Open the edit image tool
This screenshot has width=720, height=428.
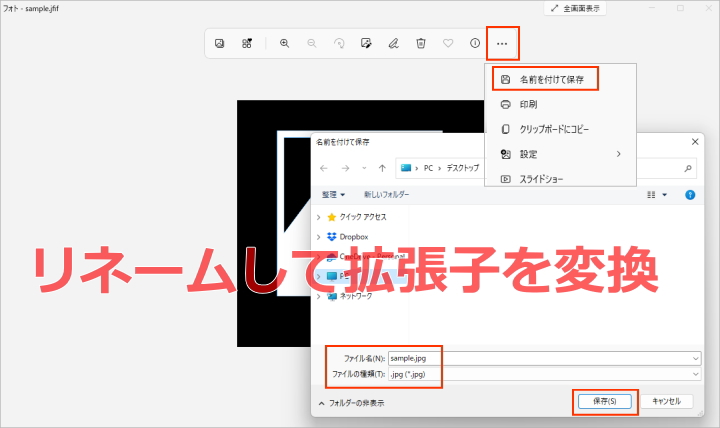[366, 44]
